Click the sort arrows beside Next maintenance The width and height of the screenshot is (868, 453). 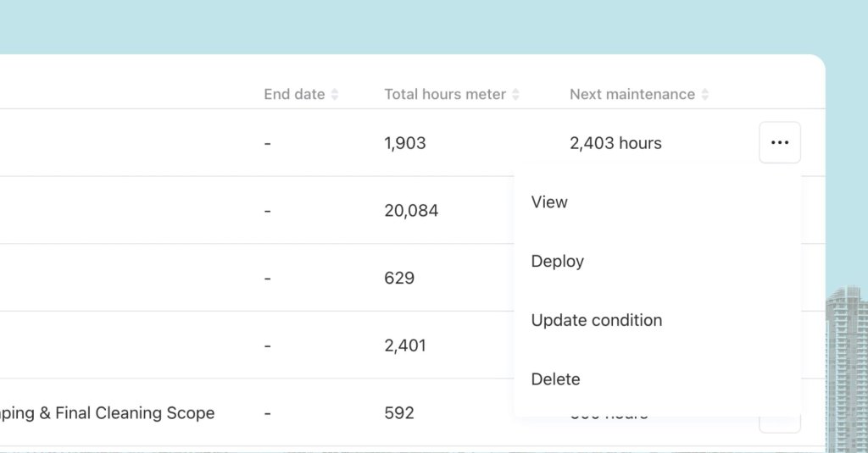(704, 95)
